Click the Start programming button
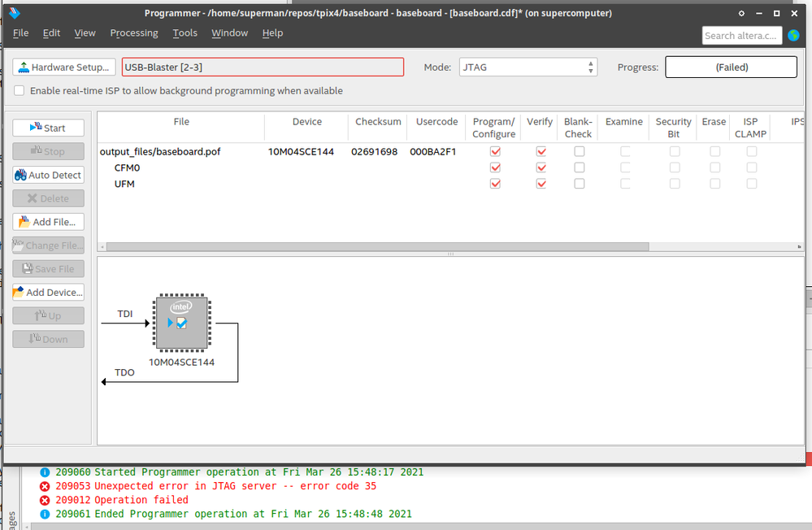Viewport: 812px width, 530px height. 48,128
